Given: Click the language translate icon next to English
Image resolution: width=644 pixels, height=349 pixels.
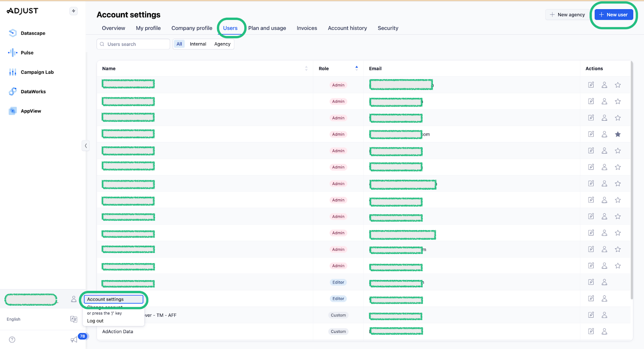Looking at the screenshot, I should tap(74, 319).
